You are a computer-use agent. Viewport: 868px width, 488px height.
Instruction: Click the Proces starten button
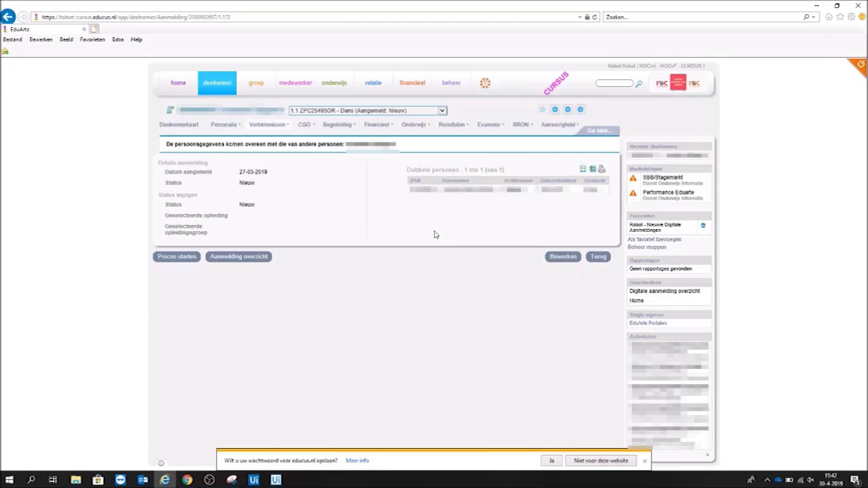pyautogui.click(x=177, y=256)
